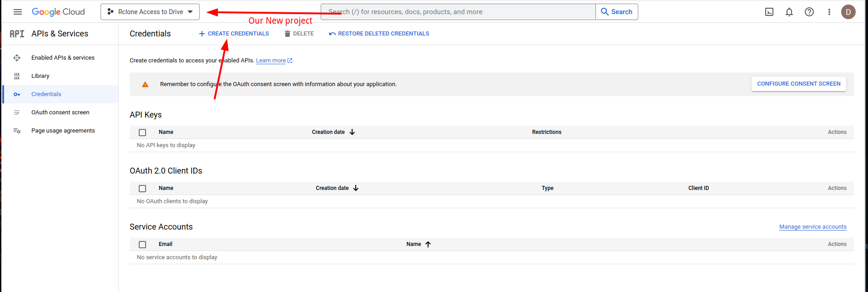Click the 'No OAuth clients to display' text
This screenshot has width=868, height=292.
172,201
